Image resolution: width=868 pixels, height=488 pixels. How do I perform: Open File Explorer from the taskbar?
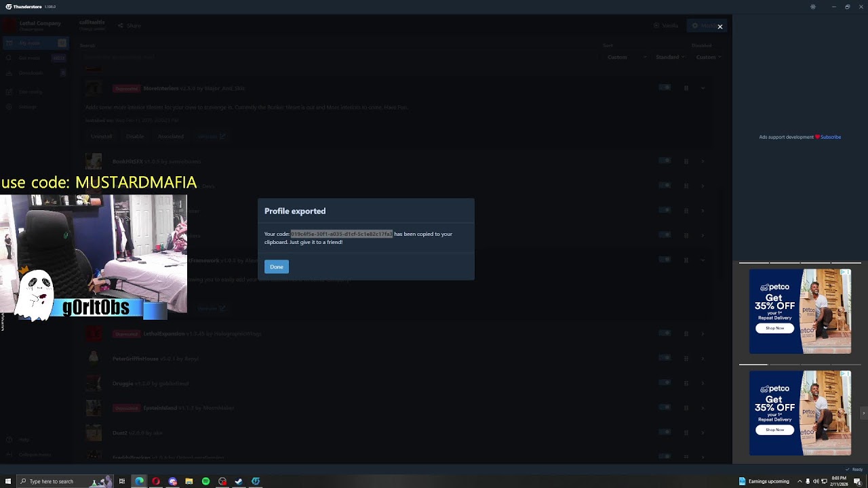pyautogui.click(x=189, y=481)
